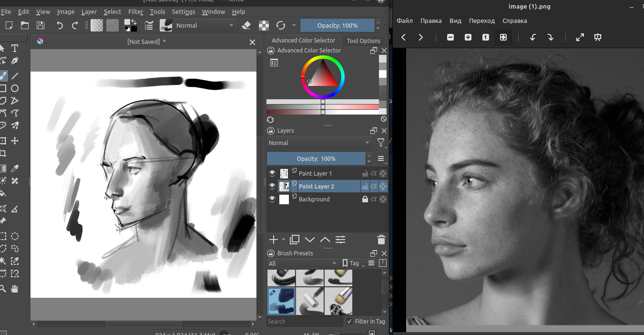The width and height of the screenshot is (644, 335).
Task: Go to next image in viewer
Action: click(x=420, y=37)
